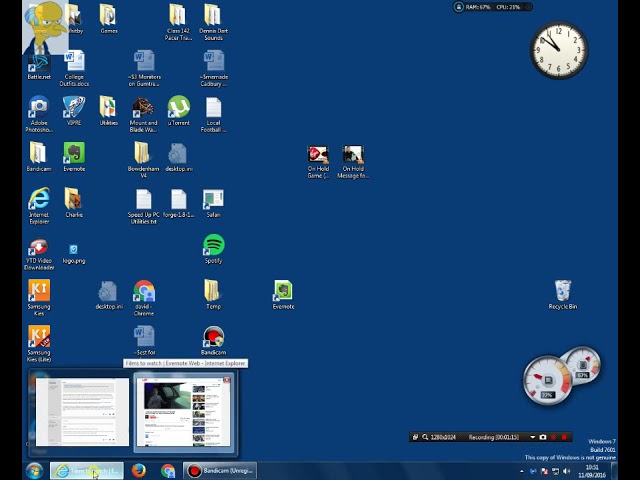
Task: Open the Smemade Cadbury Word document
Action: pyautogui.click(x=213, y=69)
